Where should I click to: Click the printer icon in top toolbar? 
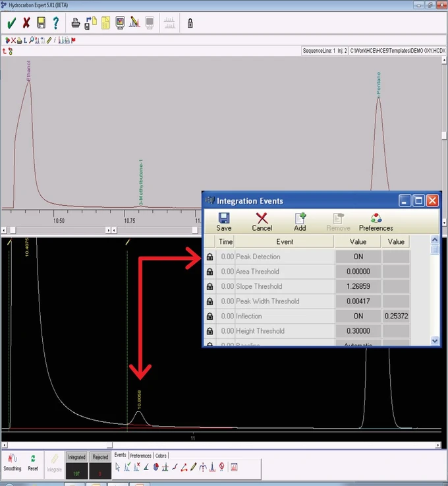(x=76, y=23)
